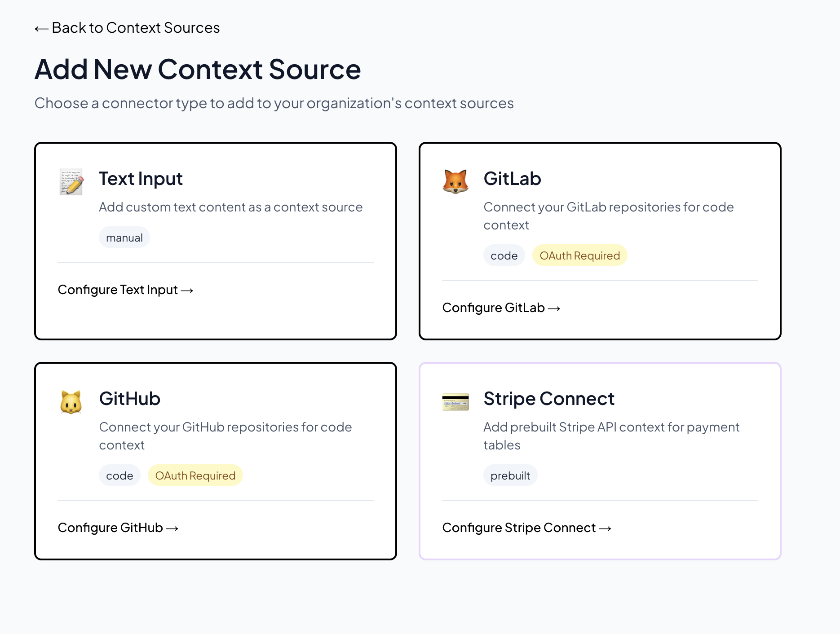Click the OAuth Required badge under GitLab
Viewport: 840px width, 634px height.
click(x=579, y=255)
